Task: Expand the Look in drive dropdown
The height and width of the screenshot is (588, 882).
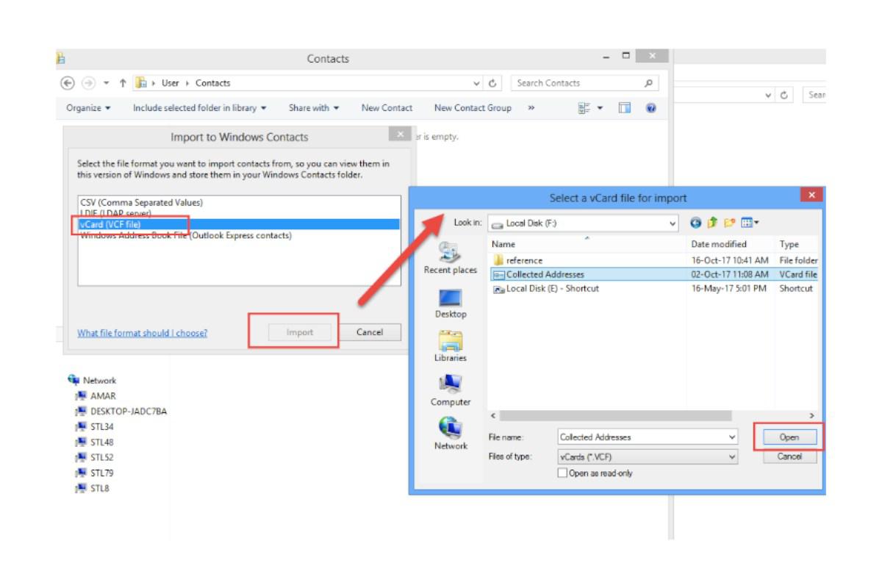Action: tap(673, 223)
